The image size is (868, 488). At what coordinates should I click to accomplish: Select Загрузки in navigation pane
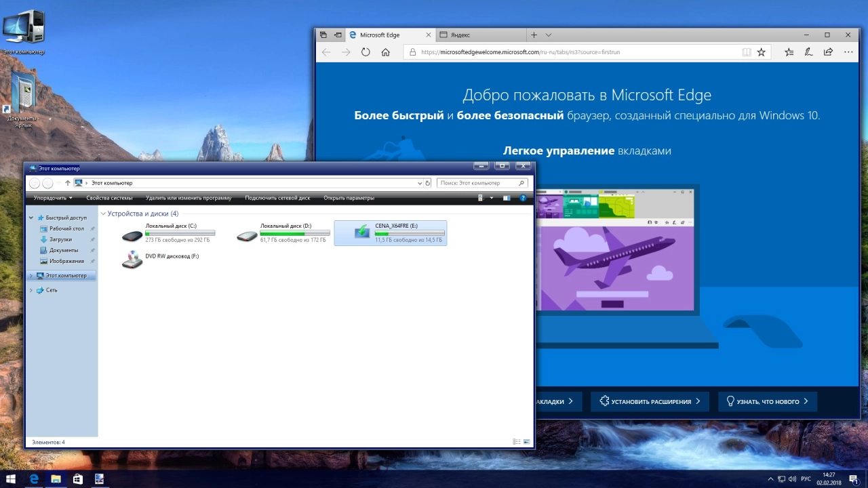tap(60, 239)
